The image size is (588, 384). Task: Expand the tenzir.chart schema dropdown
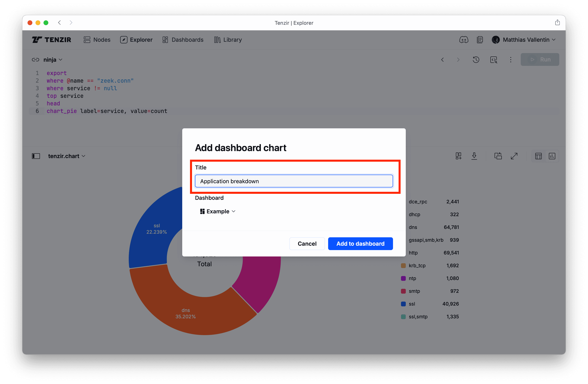click(x=66, y=156)
